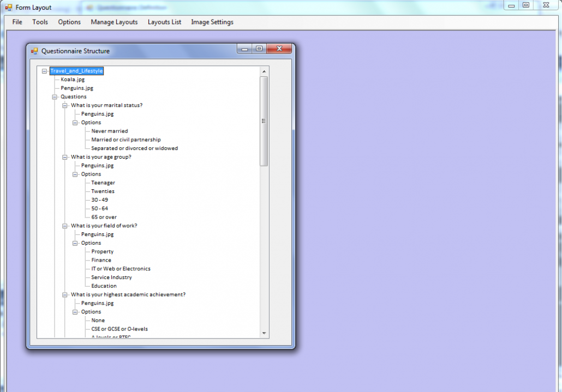This screenshot has height=392, width=562.
Task: Click the Form Layout title bar icon
Action: click(x=8, y=8)
